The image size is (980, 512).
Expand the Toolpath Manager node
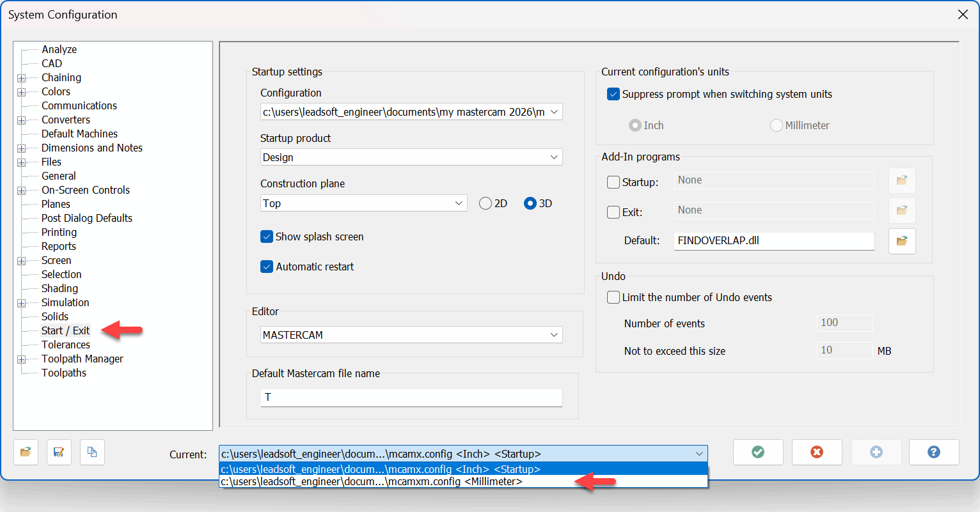click(22, 359)
